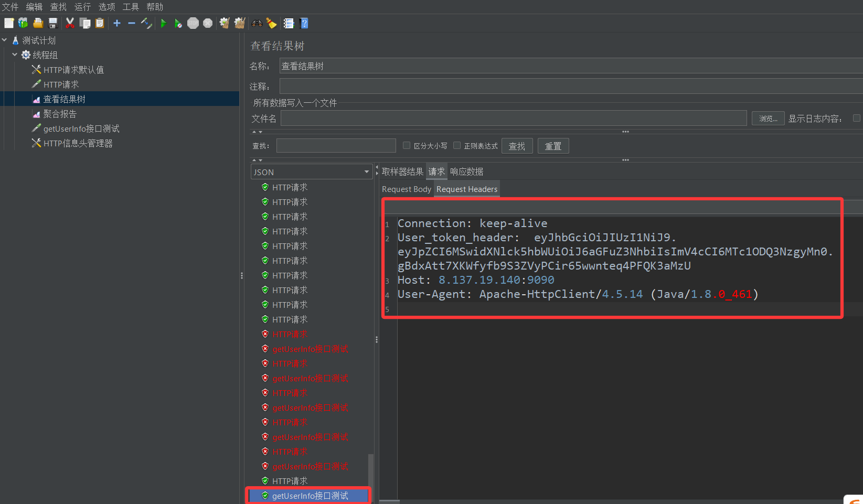This screenshot has width=863, height=504.
Task: Toggle 区分大小写 checkbox
Action: pyautogui.click(x=407, y=145)
